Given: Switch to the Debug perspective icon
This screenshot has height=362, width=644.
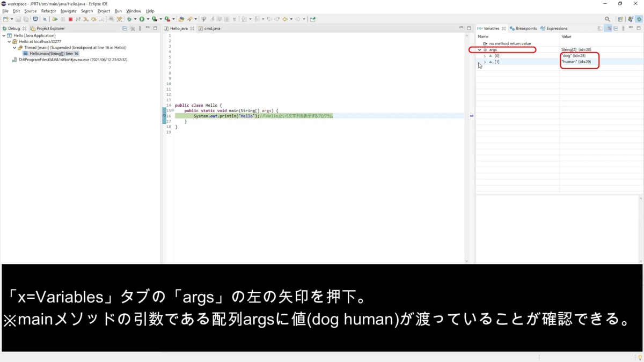Looking at the screenshot, I should tap(639, 19).
